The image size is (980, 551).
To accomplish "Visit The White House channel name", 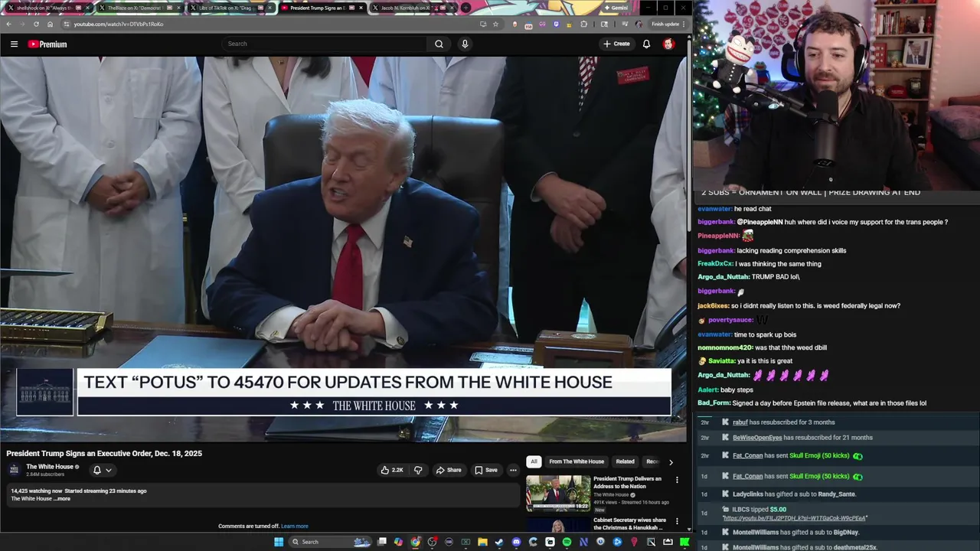I will point(50,467).
